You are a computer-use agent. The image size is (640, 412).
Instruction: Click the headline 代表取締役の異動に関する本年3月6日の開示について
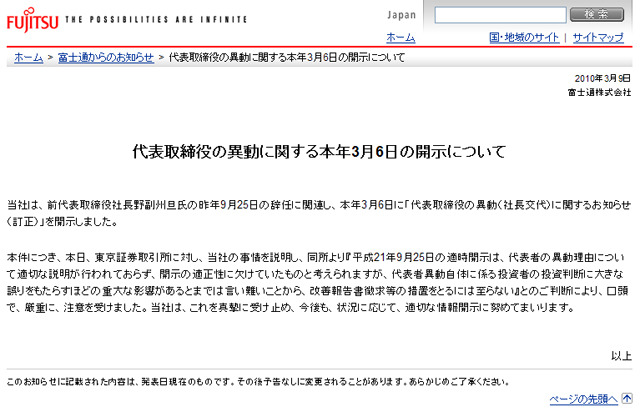pyautogui.click(x=319, y=151)
